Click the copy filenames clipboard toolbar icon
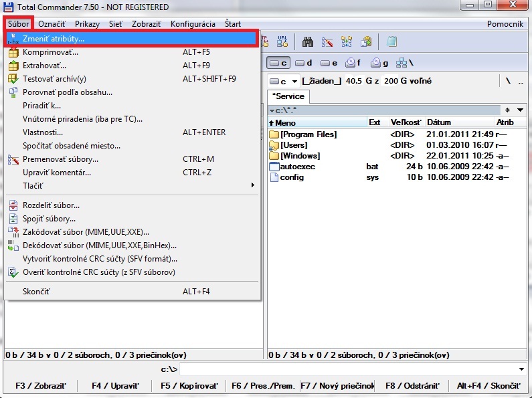 point(366,42)
